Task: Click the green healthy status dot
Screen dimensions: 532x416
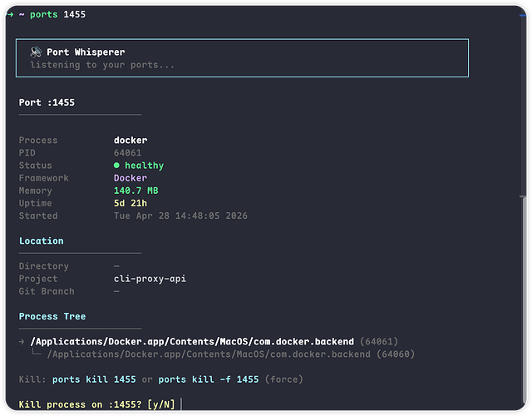Action: tap(116, 166)
